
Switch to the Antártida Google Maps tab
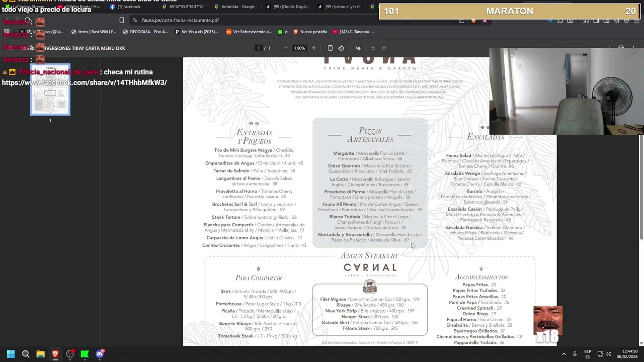click(x=236, y=7)
